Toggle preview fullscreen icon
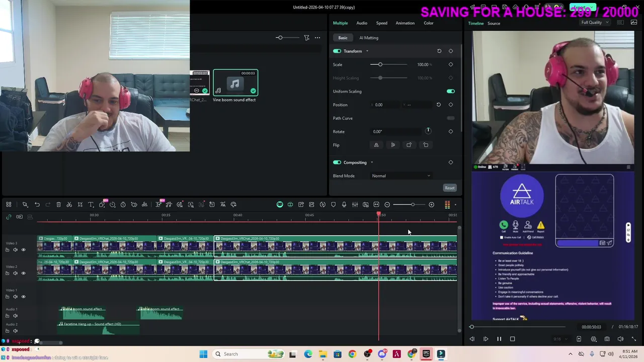Image resolution: width=644 pixels, height=362 pixels. (x=633, y=339)
